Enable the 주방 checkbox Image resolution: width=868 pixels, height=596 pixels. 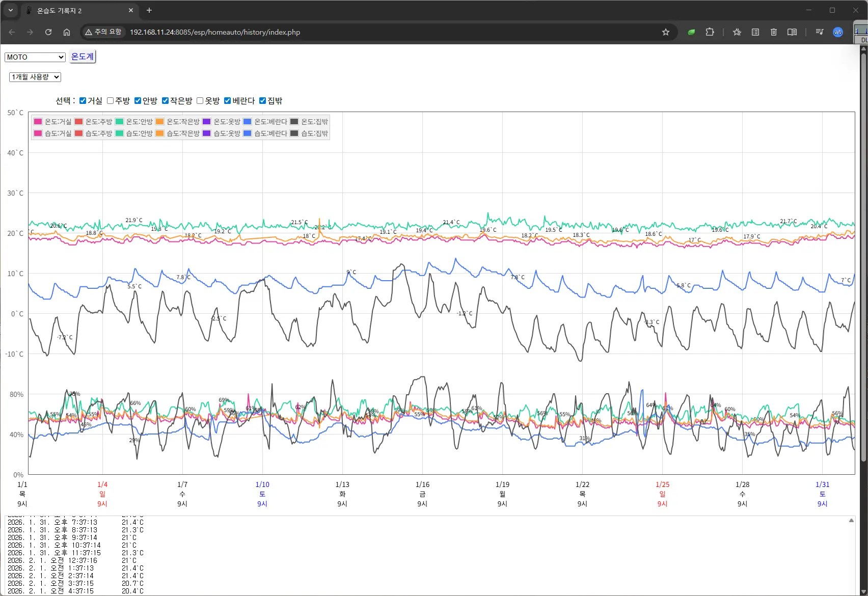pos(111,101)
